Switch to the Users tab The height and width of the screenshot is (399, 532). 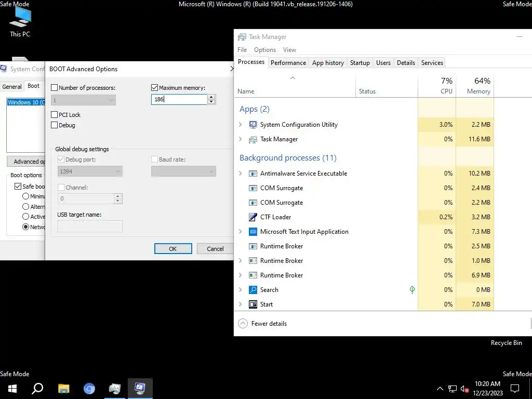click(383, 63)
